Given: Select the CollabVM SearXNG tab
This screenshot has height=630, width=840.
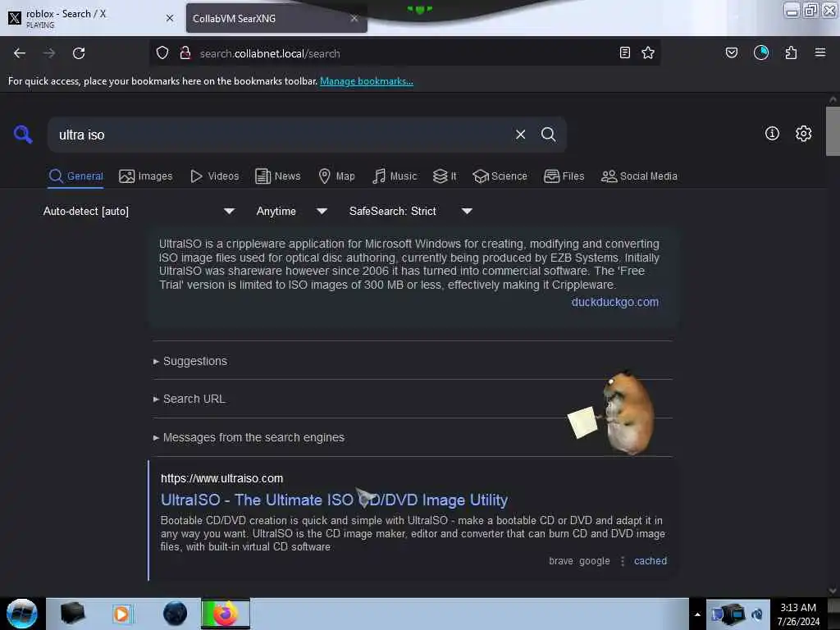Looking at the screenshot, I should (x=276, y=18).
